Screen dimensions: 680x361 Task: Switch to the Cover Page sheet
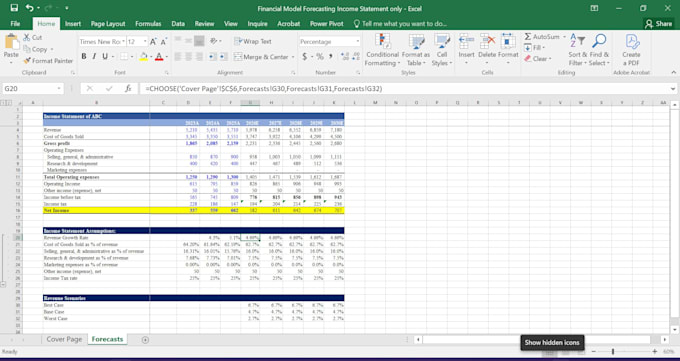click(x=64, y=339)
